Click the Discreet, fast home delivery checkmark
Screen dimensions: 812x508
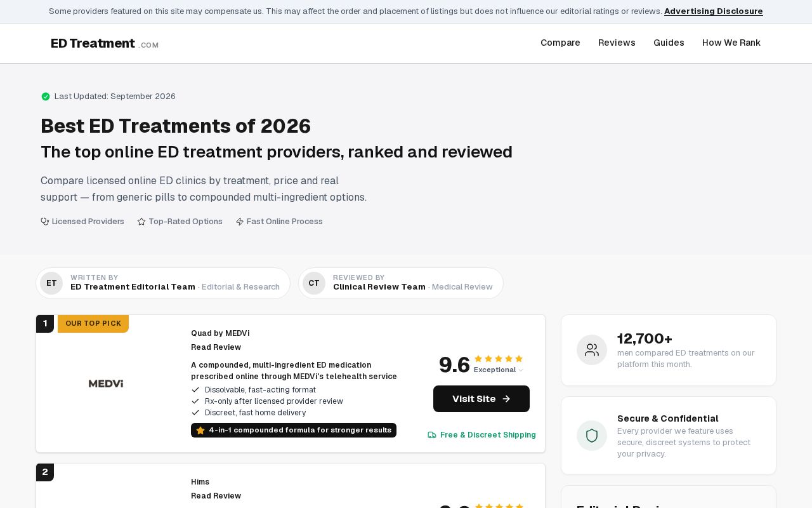[x=195, y=413]
